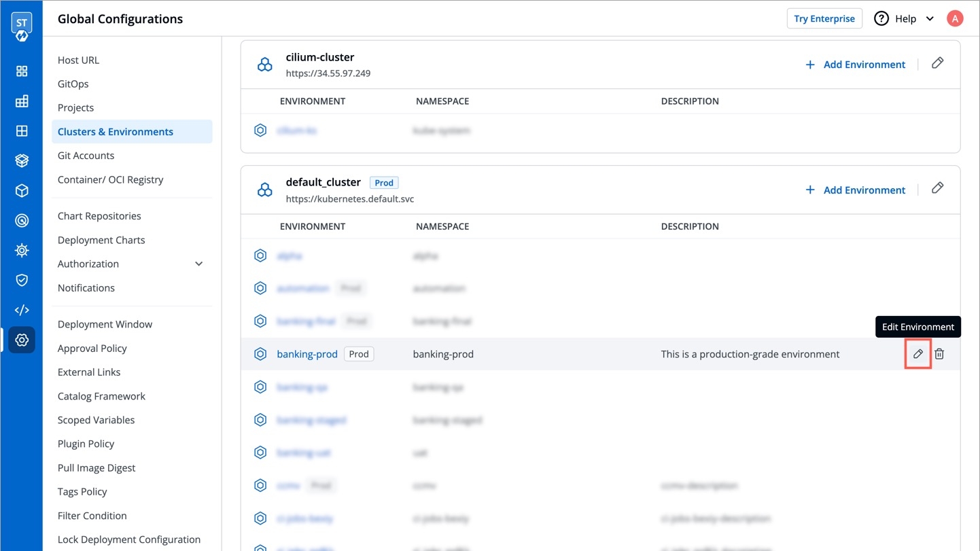This screenshot has width=980, height=551.
Task: Open the window-pane grid icon in the sidebar
Action: (x=22, y=131)
